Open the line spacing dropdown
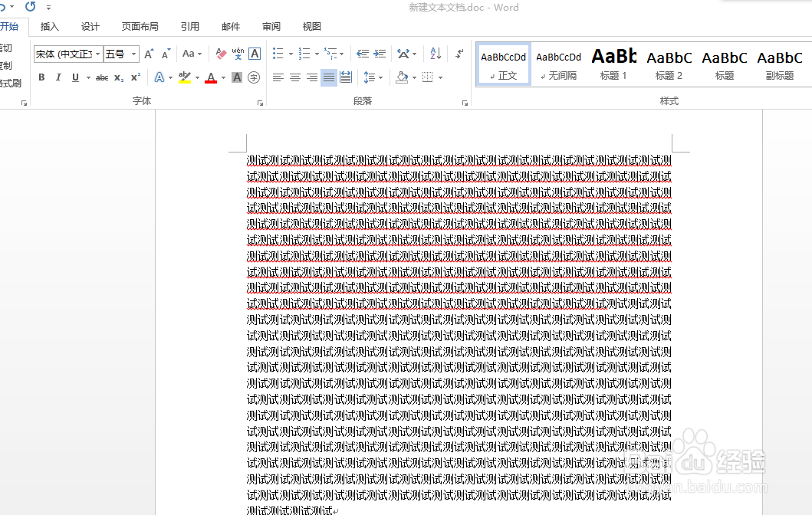The height and width of the screenshot is (515, 812). tap(373, 77)
